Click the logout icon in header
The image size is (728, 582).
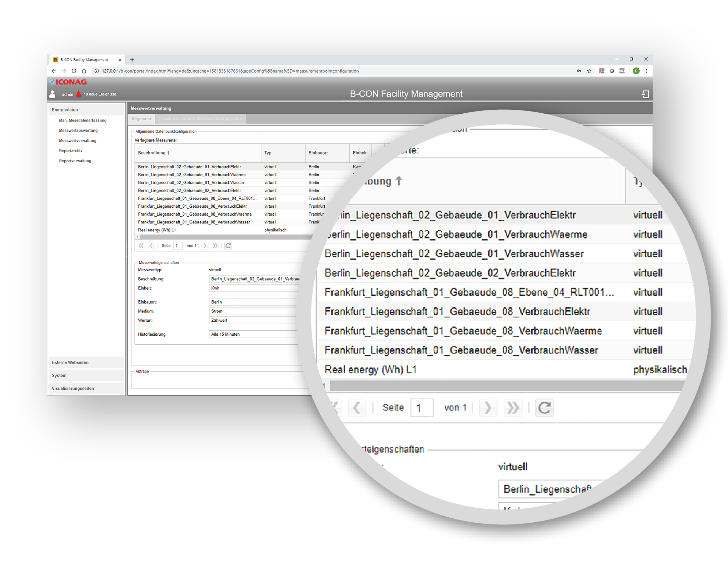645,94
